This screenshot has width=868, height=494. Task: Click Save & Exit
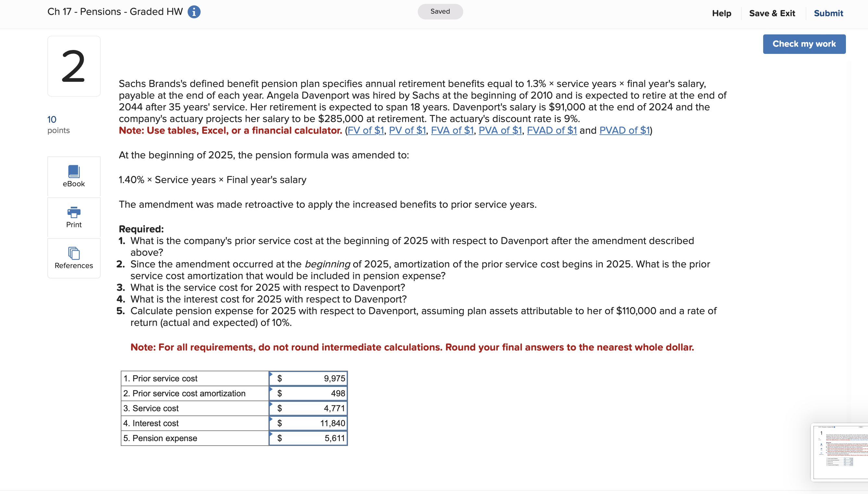click(x=772, y=13)
